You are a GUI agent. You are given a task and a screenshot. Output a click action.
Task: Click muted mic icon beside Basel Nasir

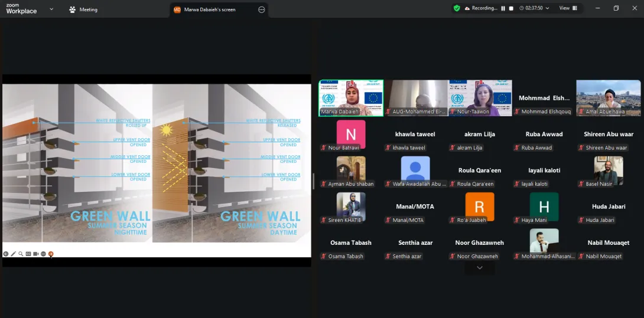581,184
